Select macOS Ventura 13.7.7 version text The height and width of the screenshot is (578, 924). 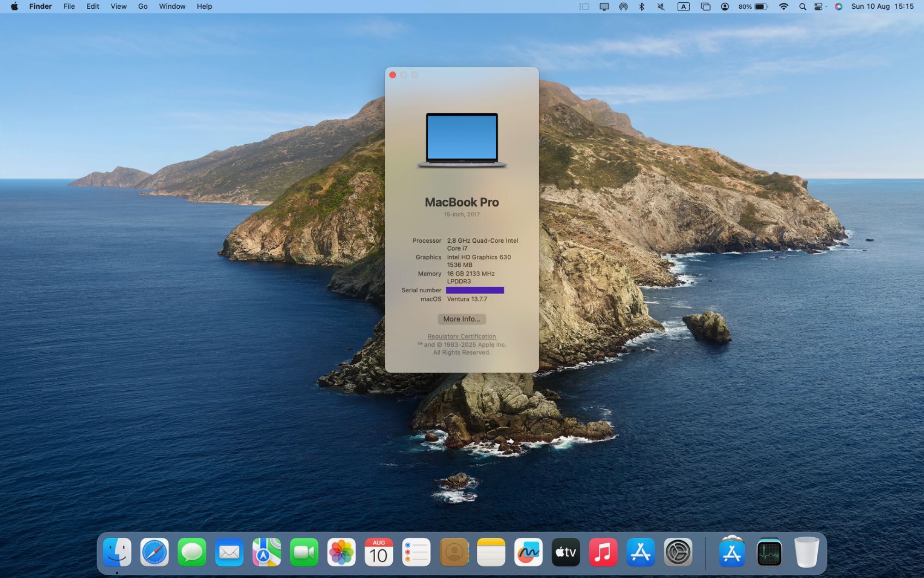[x=467, y=299]
